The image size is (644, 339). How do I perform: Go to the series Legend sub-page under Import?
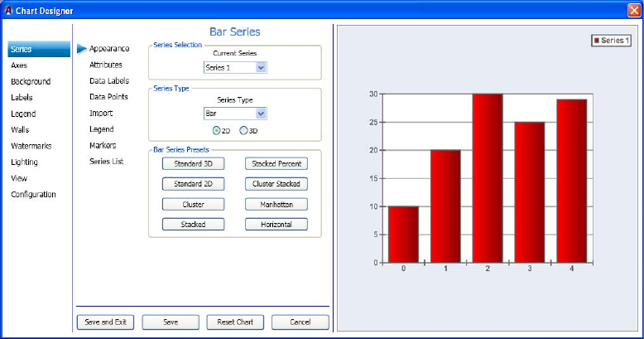(x=102, y=129)
